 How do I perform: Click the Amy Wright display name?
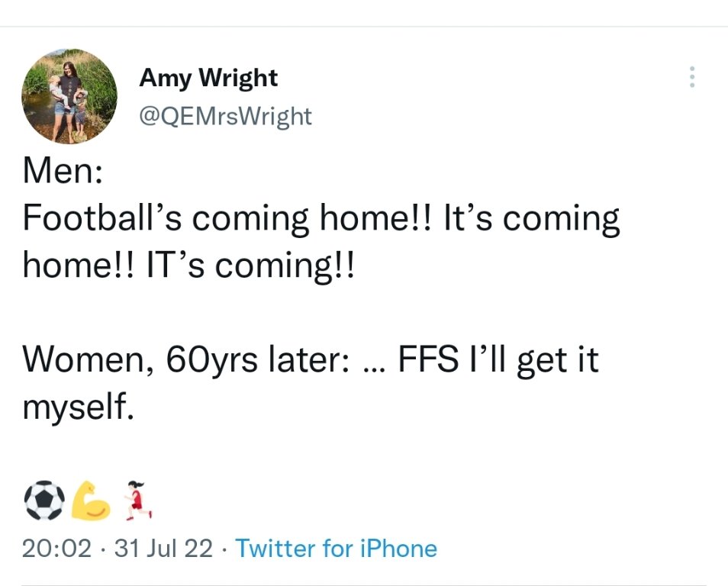[x=208, y=77]
